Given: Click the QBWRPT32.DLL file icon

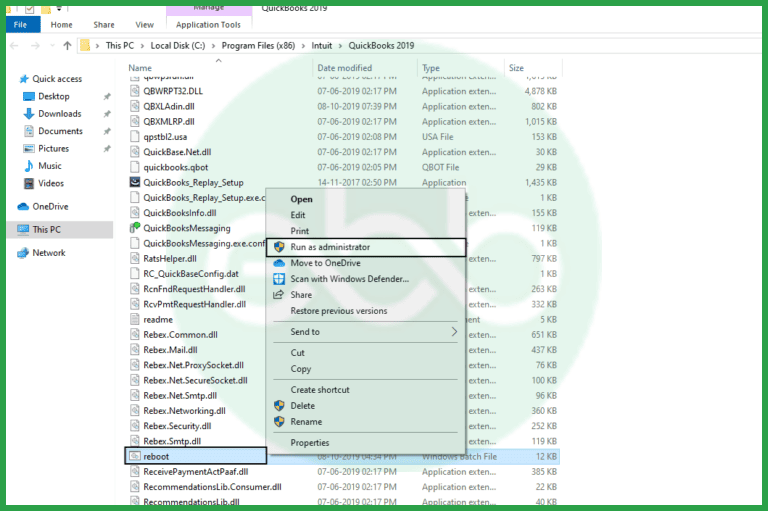Looking at the screenshot, I should tap(135, 91).
